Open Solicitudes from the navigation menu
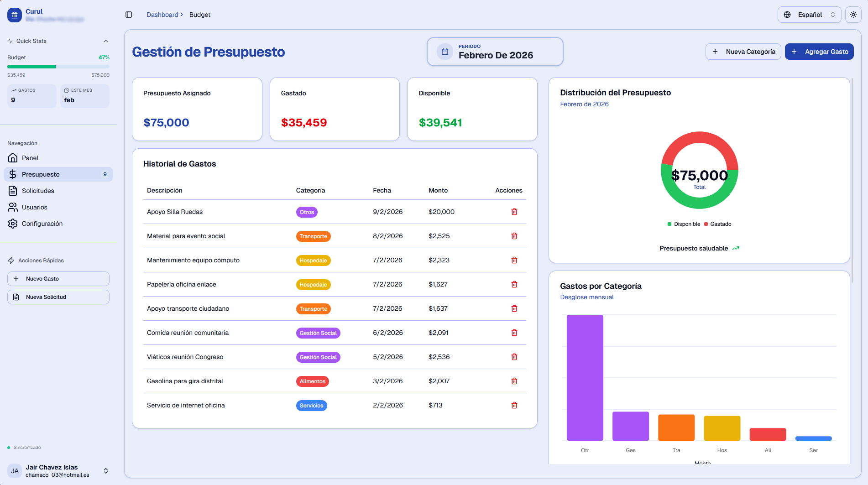 [37, 191]
